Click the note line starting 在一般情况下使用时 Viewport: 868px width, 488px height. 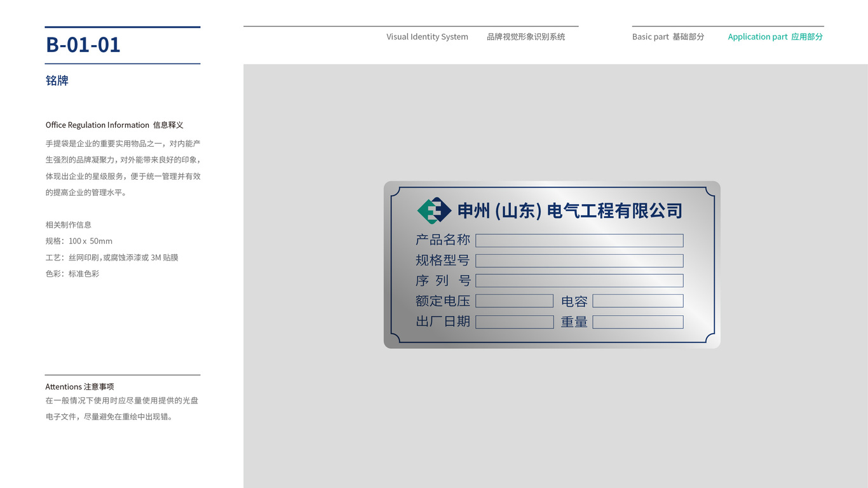tap(122, 401)
